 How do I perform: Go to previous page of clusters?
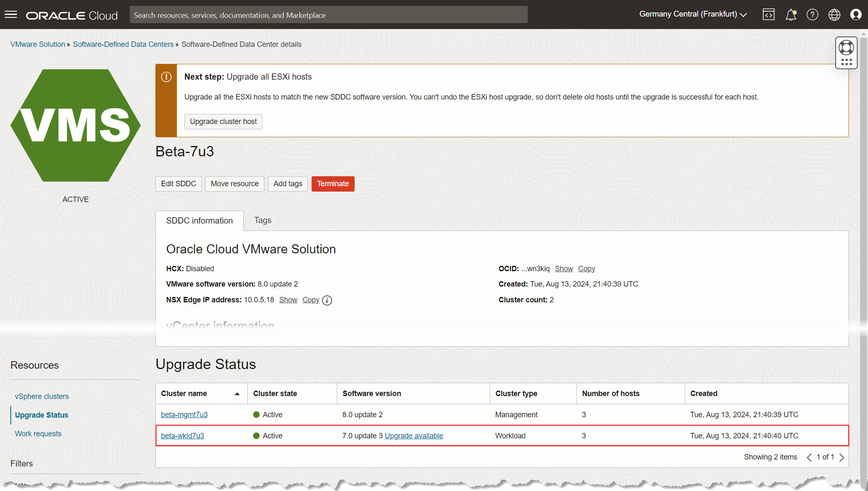(x=809, y=457)
